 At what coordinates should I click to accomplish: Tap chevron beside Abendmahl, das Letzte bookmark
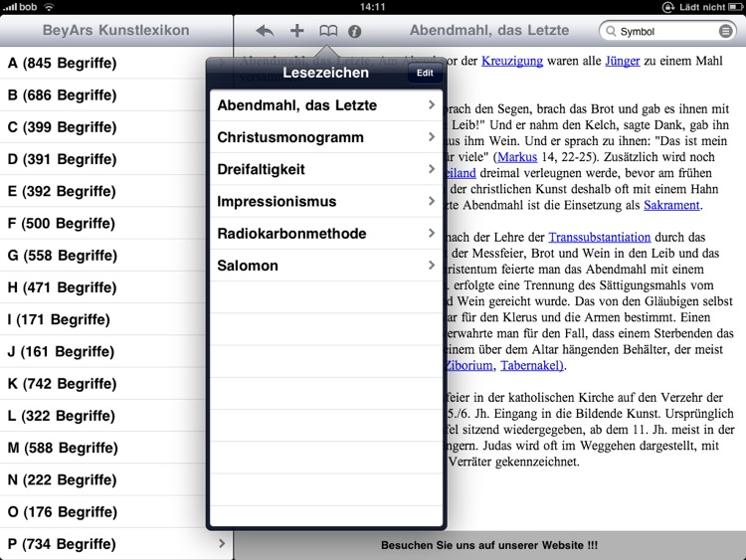(432, 104)
